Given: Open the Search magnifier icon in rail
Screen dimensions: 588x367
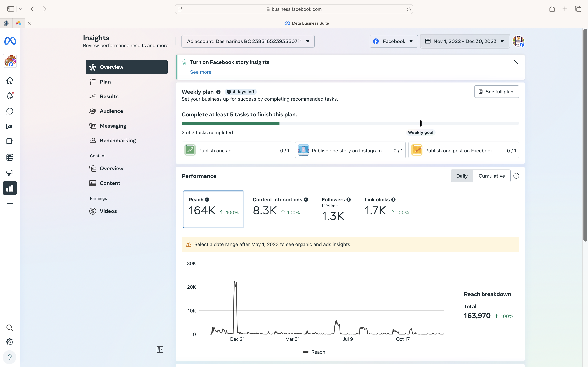Looking at the screenshot, I should coord(10,328).
